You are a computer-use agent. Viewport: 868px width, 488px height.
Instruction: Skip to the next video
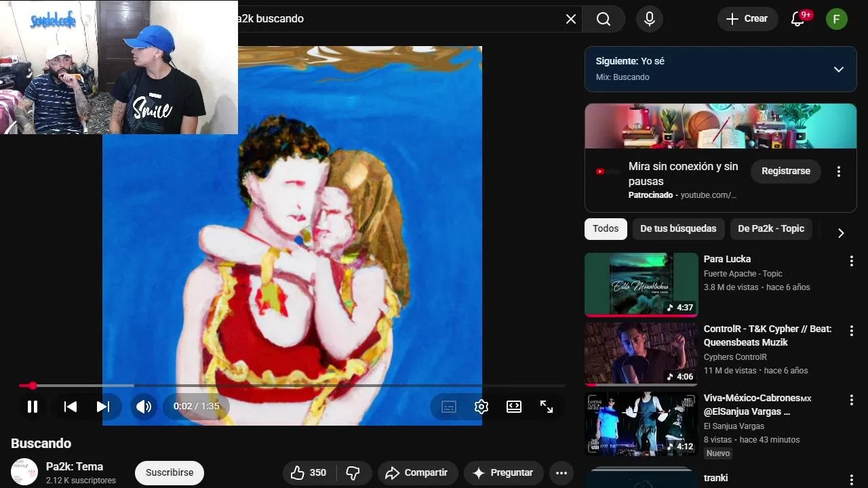click(x=103, y=407)
